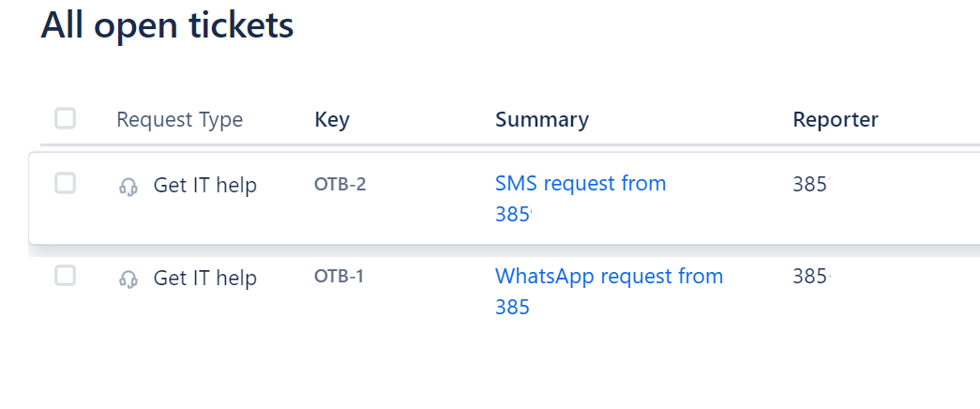Sort by the Request Type column header

179,120
